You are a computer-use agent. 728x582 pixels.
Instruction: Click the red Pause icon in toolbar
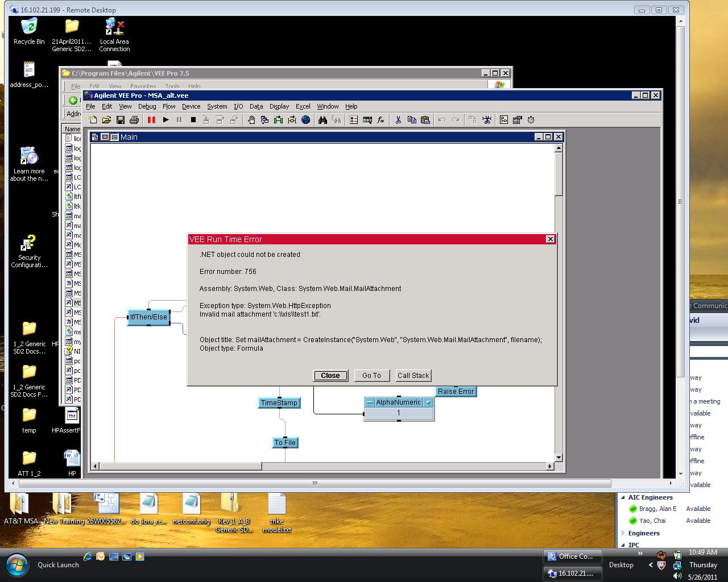click(x=151, y=120)
